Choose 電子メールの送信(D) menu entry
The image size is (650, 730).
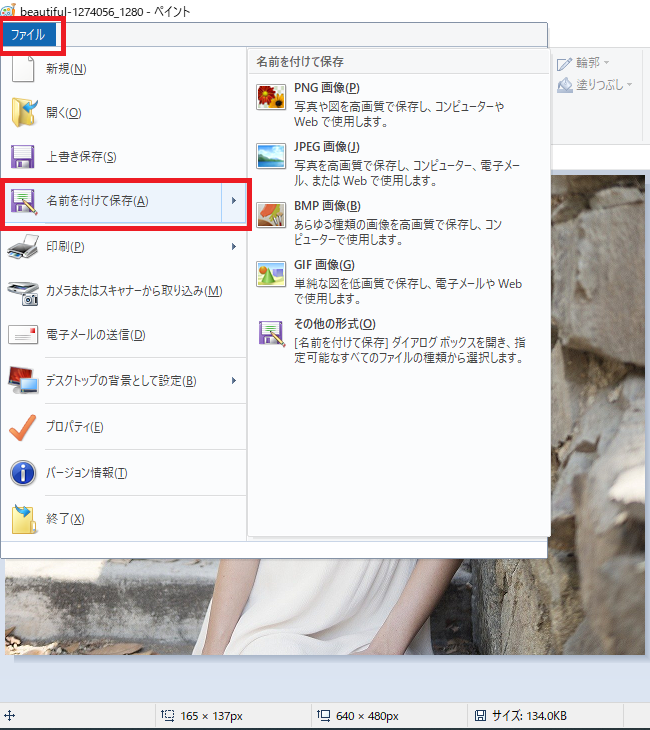tap(124, 335)
